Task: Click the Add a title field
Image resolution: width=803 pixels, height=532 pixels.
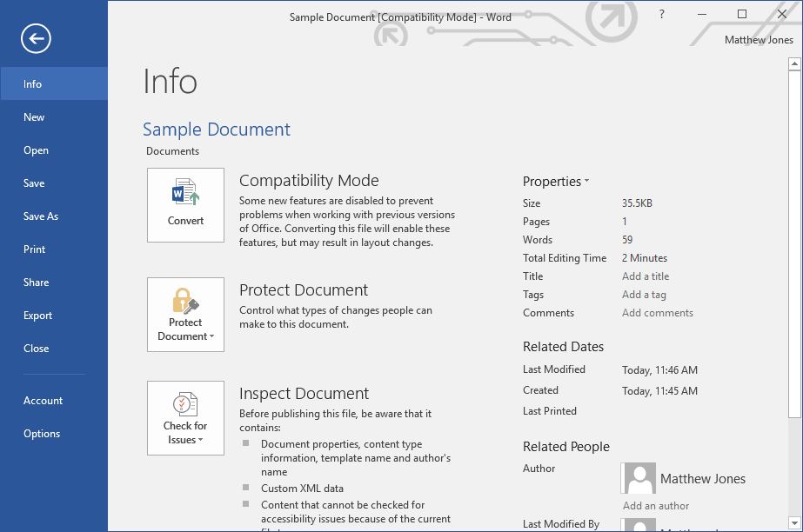Action: tap(646, 276)
